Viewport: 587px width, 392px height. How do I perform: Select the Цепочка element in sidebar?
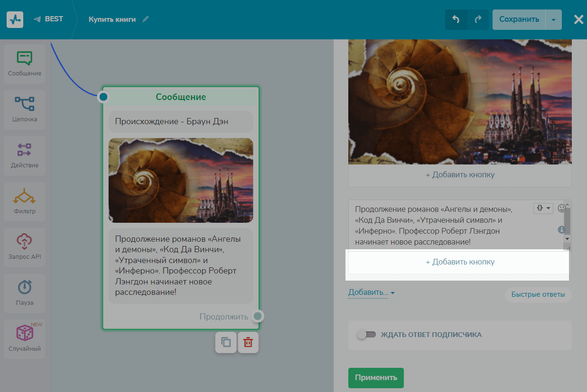[25, 110]
